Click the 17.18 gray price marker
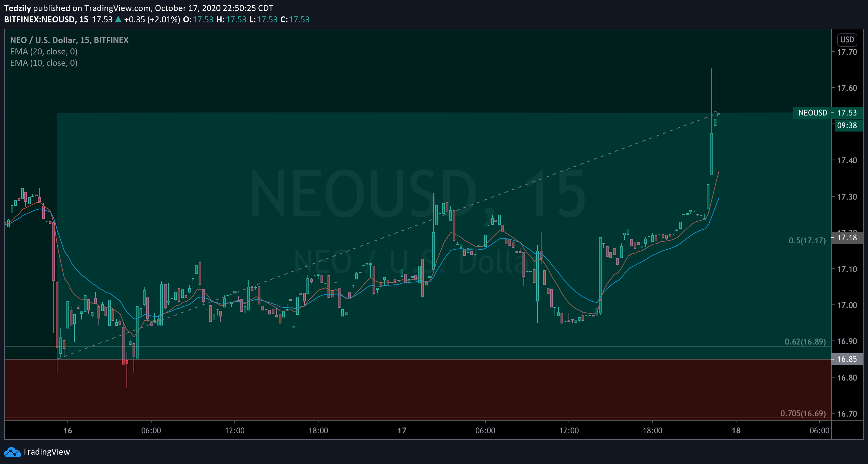The width and height of the screenshot is (868, 464). (847, 238)
